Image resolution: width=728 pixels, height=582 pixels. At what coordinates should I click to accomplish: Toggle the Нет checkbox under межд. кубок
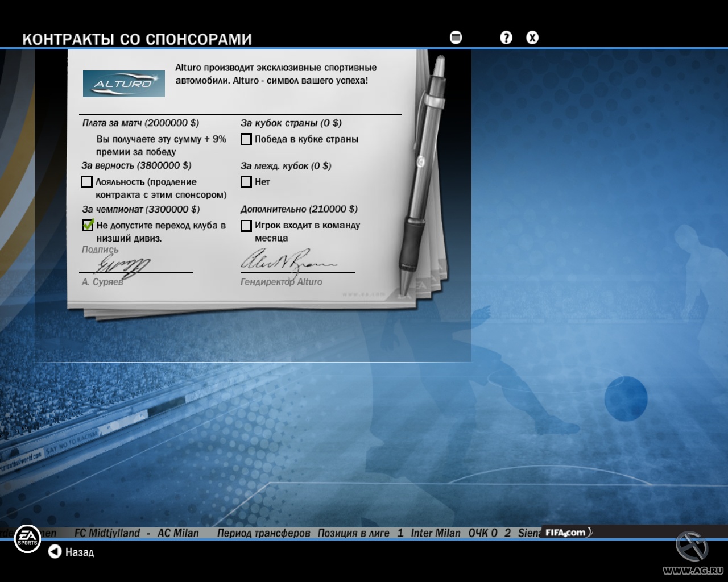pyautogui.click(x=246, y=182)
